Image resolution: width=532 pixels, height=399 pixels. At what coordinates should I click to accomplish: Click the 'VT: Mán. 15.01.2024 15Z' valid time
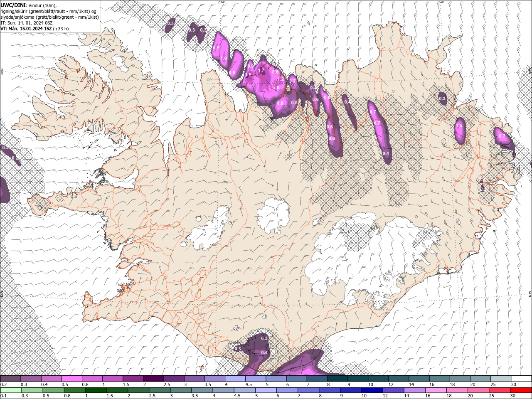click(x=26, y=29)
